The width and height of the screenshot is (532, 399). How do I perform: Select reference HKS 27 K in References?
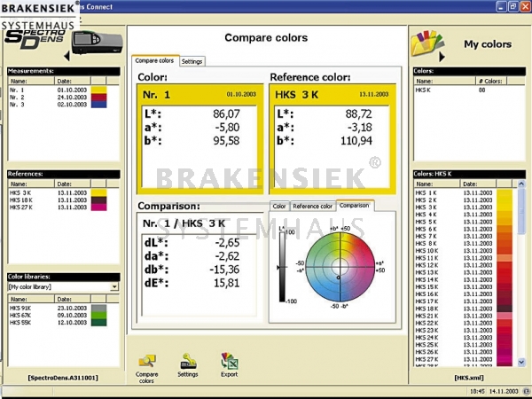58,207
